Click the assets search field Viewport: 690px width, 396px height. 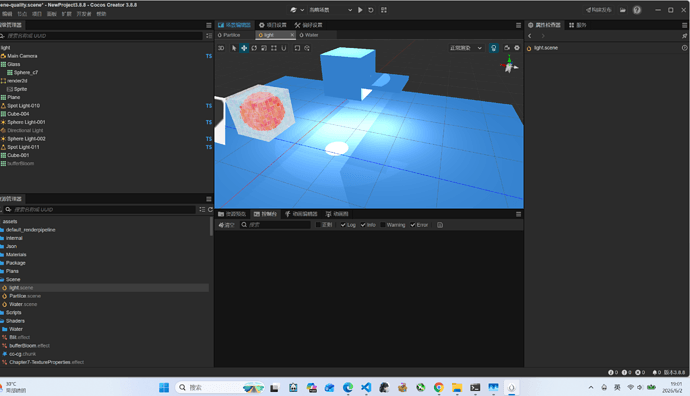point(100,209)
